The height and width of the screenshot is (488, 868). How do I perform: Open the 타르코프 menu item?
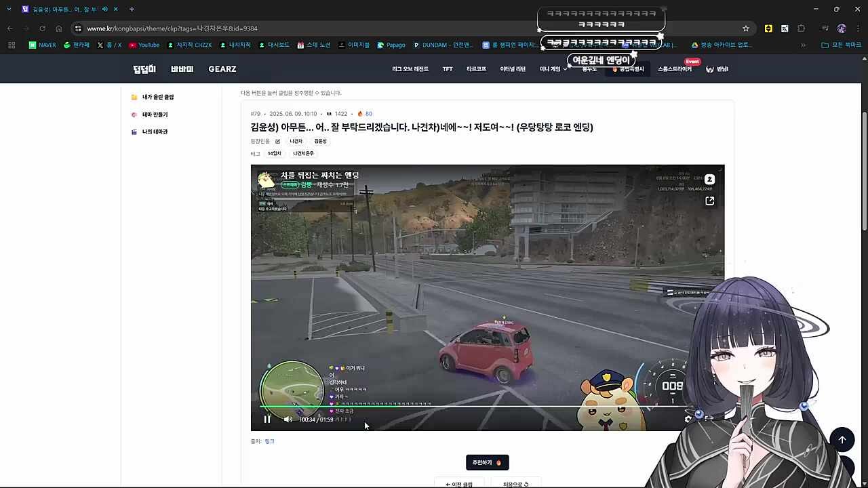click(x=476, y=69)
